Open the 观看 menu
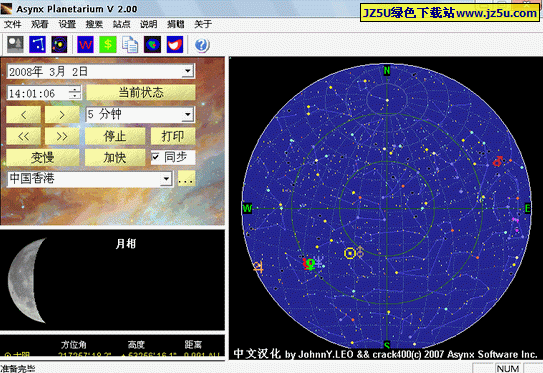 tap(40, 24)
